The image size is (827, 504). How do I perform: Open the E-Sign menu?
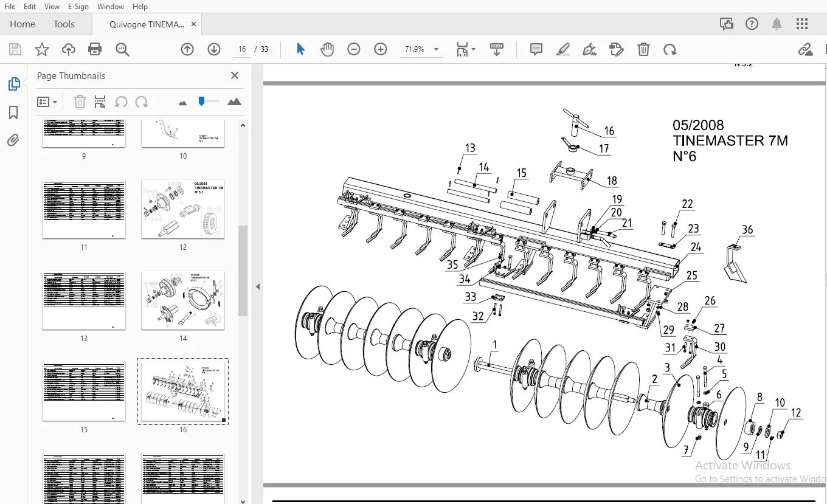tap(78, 6)
